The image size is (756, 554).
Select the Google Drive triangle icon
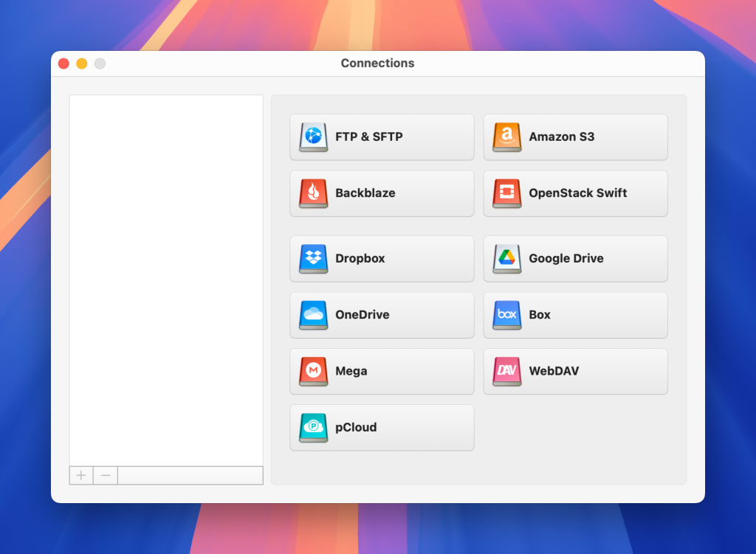tap(506, 259)
